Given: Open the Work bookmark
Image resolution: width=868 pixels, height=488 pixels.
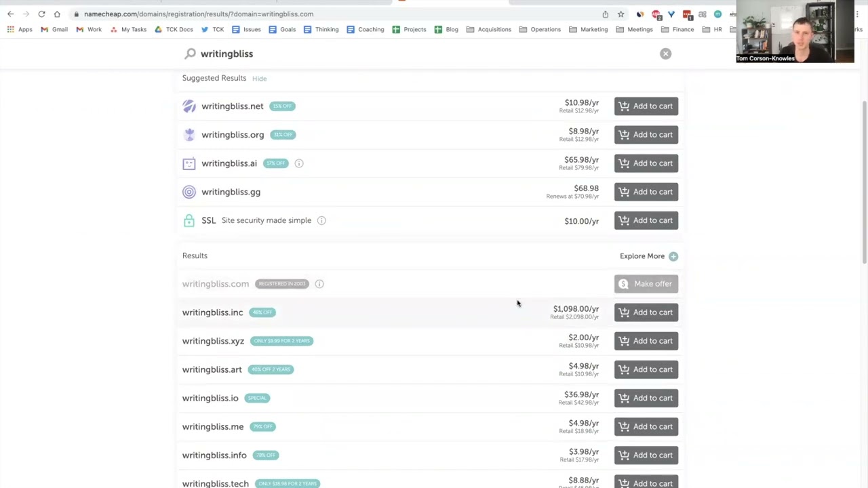Looking at the screenshot, I should [89, 29].
